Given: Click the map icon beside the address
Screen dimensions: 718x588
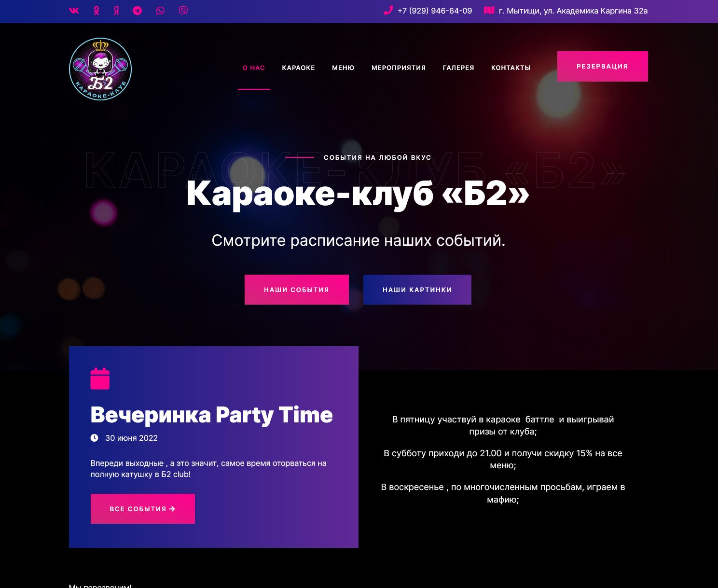Looking at the screenshot, I should [x=489, y=10].
